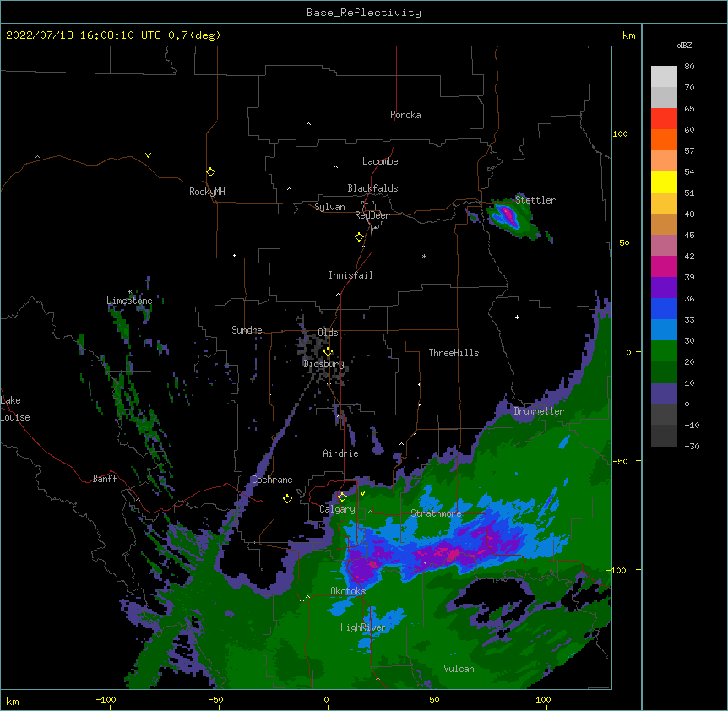Click the Cochrane label
This screenshot has height=711, width=728.
click(272, 480)
